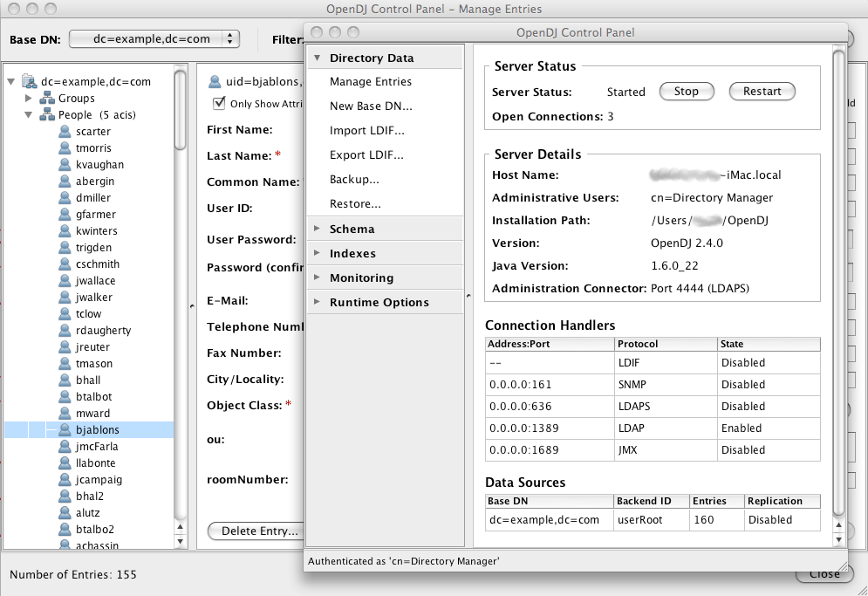The height and width of the screenshot is (596, 868).
Task: Click the Address:Port column header
Action: [550, 344]
